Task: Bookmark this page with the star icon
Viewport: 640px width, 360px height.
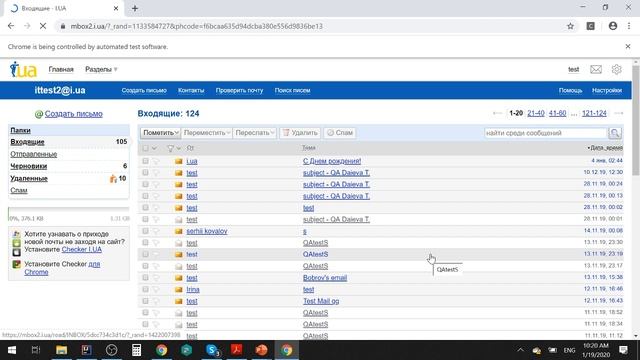Action: [x=570, y=26]
